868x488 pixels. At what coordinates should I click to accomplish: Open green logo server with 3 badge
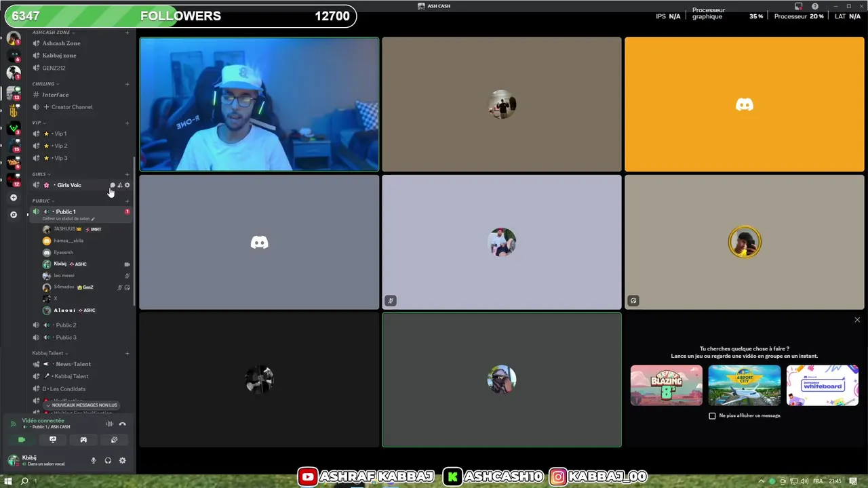click(x=14, y=127)
